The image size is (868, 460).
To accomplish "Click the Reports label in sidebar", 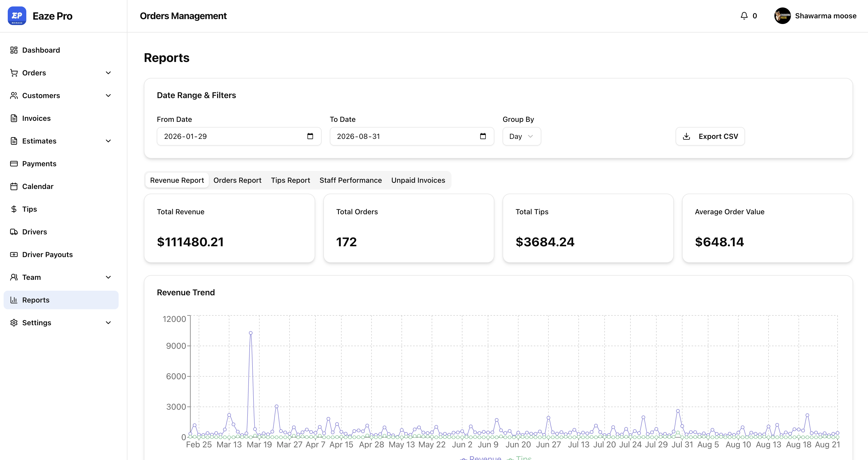I will point(36,300).
